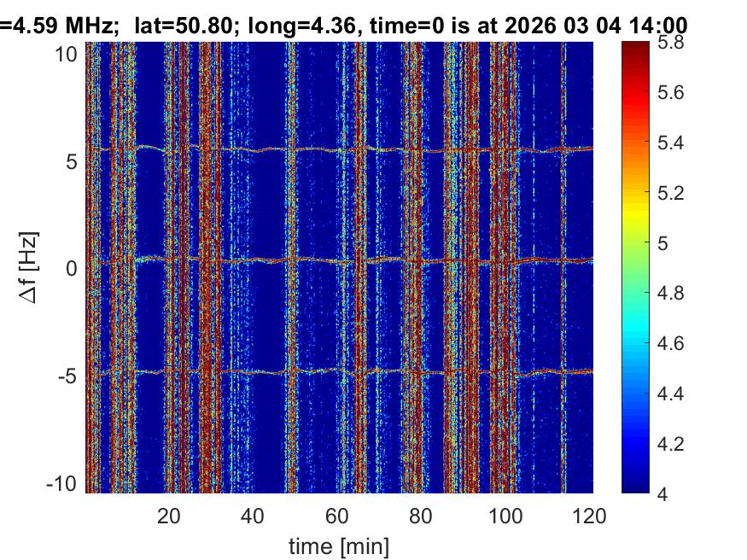The height and width of the screenshot is (560, 747).
Task: Click the x-axis tick label 20
Action: (168, 516)
